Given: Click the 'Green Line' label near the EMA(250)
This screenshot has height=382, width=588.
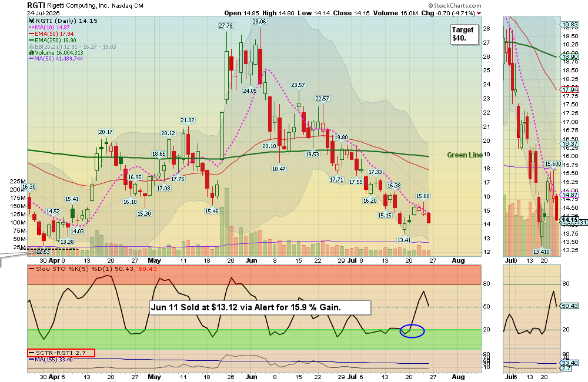Looking at the screenshot, I should (465, 155).
